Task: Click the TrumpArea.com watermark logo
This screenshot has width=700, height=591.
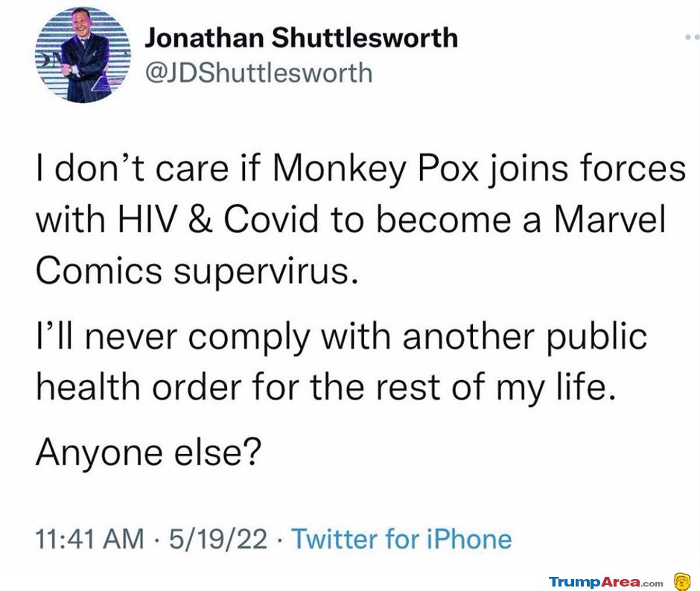Action: tap(606, 582)
